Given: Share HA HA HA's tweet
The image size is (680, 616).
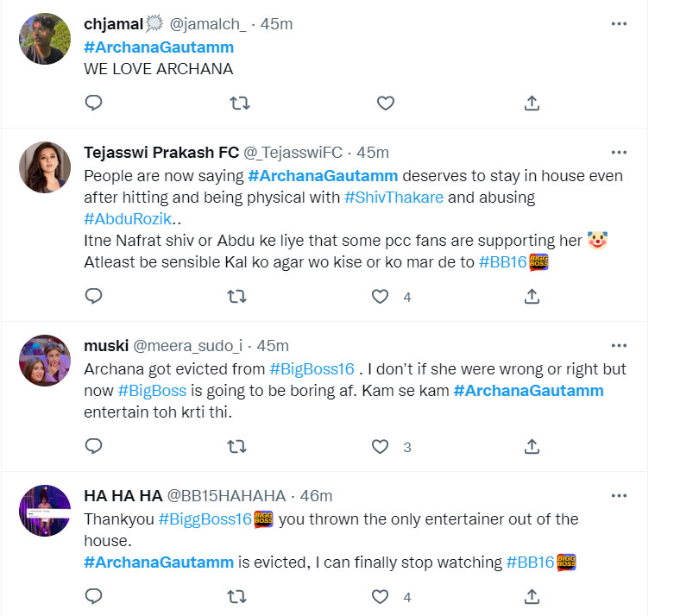Looking at the screenshot, I should point(532,596).
